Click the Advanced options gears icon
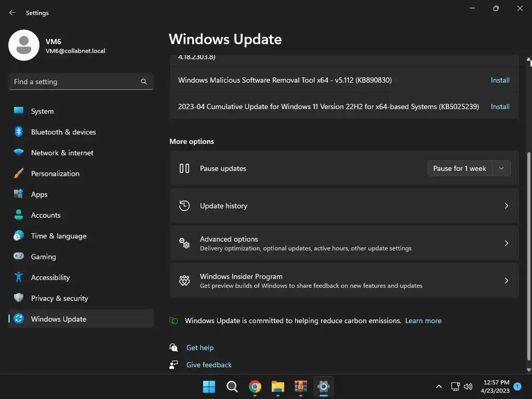This screenshot has height=399, width=532. click(184, 243)
